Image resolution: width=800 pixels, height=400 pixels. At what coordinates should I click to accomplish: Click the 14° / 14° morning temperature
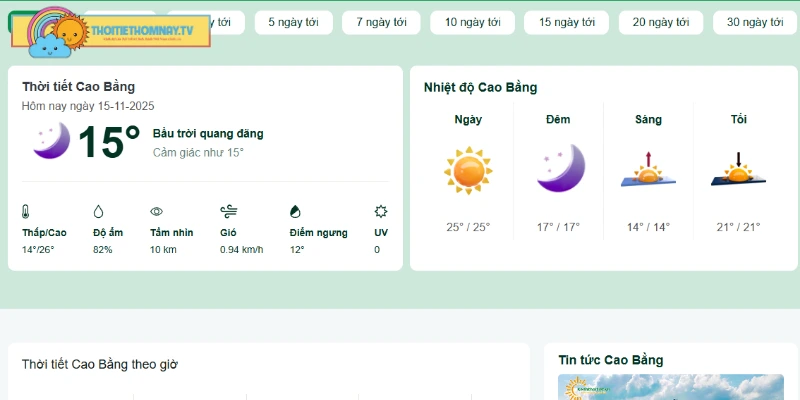point(648,227)
